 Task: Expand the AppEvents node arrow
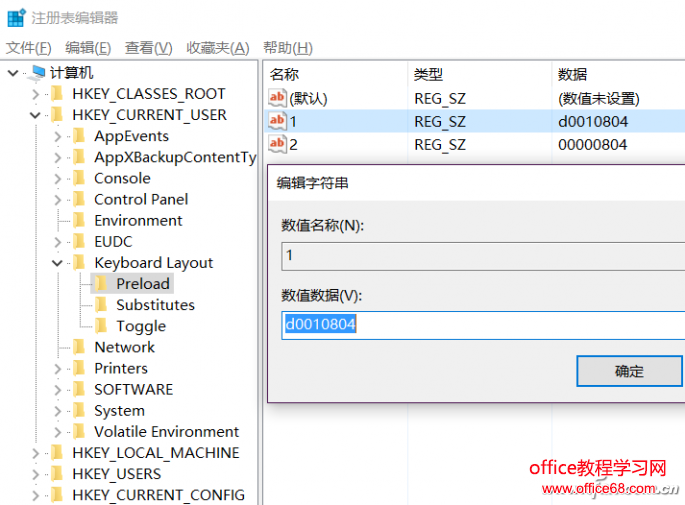pyautogui.click(x=58, y=136)
